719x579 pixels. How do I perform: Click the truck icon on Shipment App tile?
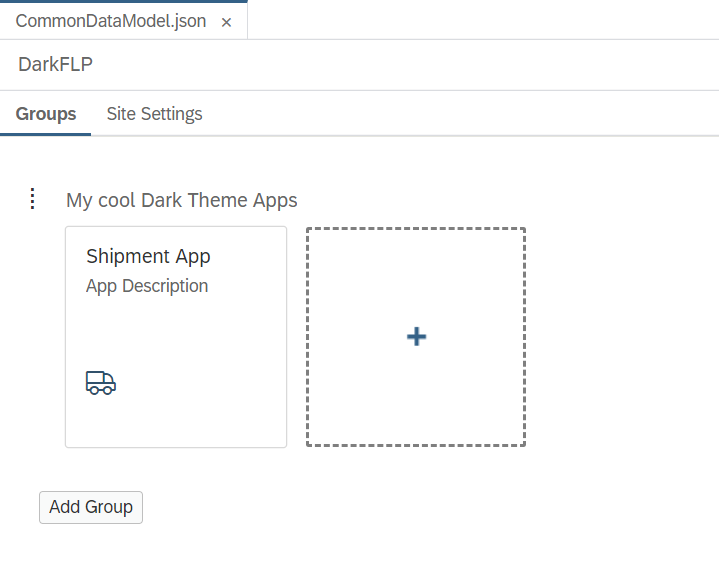pyautogui.click(x=101, y=382)
